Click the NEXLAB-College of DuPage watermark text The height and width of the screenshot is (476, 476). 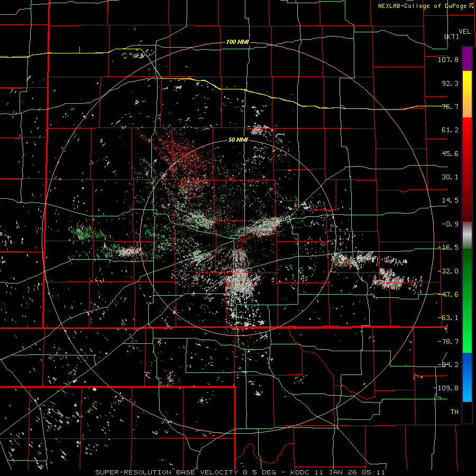[426, 6]
